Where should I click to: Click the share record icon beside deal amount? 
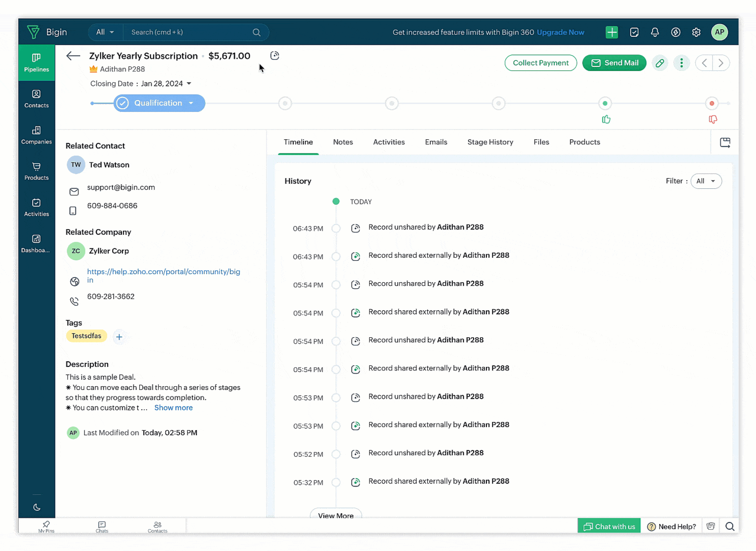275,56
